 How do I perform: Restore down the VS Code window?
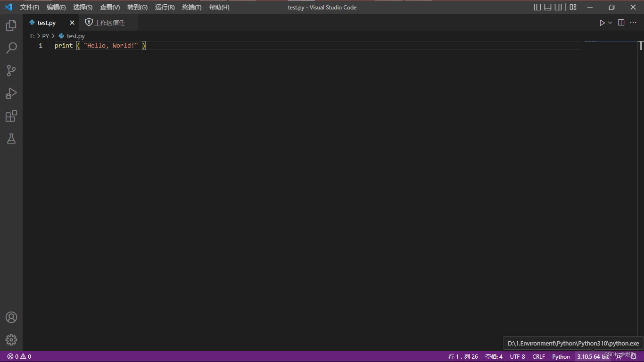(x=611, y=7)
